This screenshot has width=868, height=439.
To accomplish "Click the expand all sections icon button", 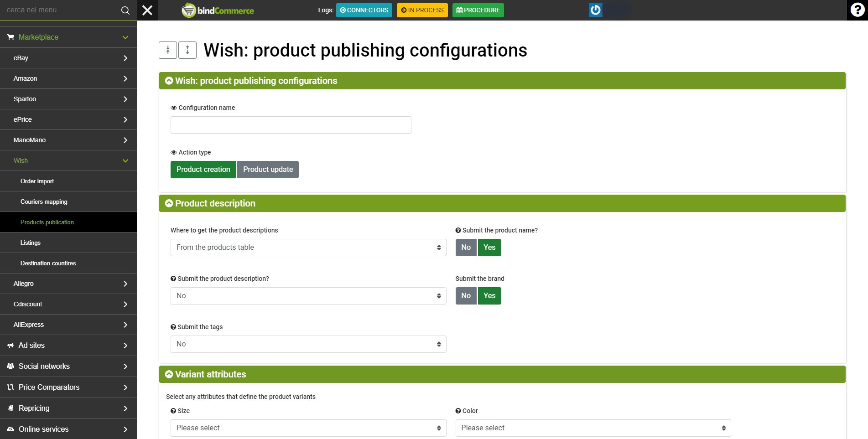I will (187, 50).
